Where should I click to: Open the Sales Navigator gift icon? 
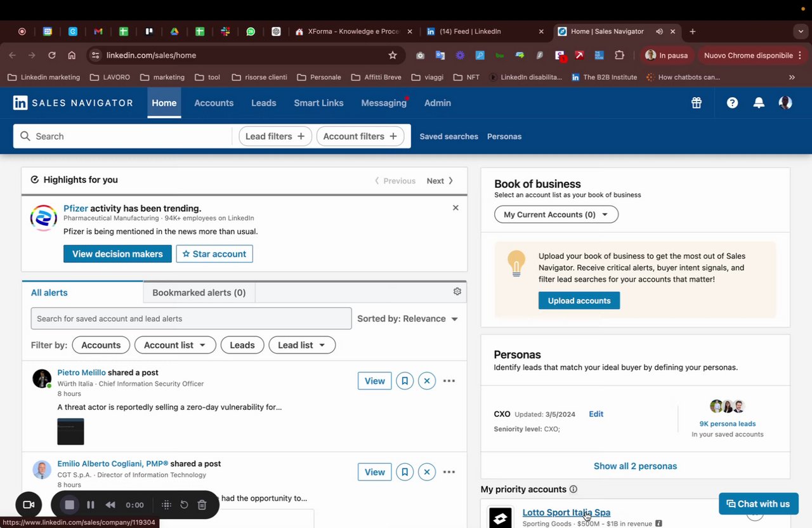point(697,103)
